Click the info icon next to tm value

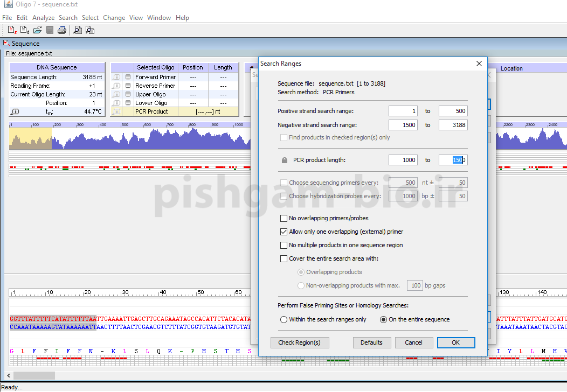point(15,111)
